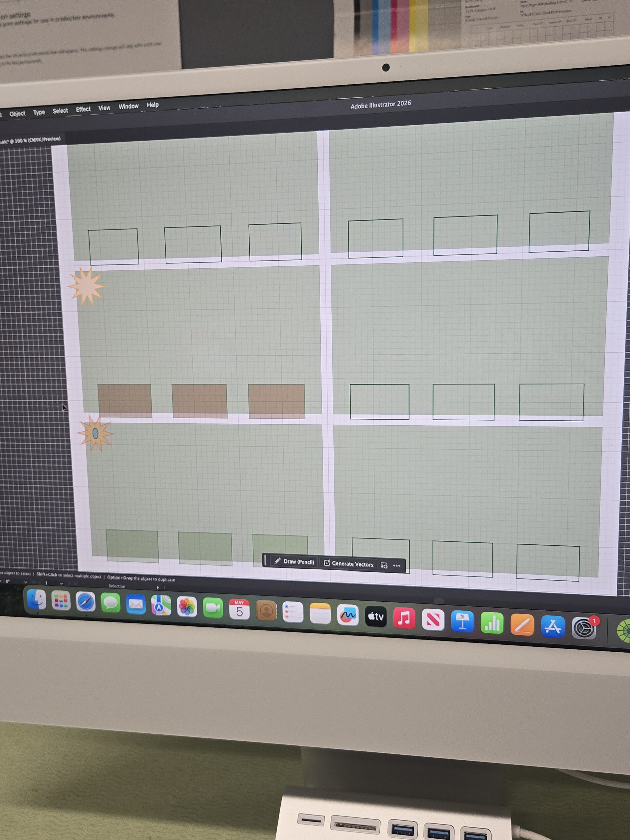630x840 pixels.
Task: Select the document tab at 100% CMYK/Preview
Action: coord(31,140)
